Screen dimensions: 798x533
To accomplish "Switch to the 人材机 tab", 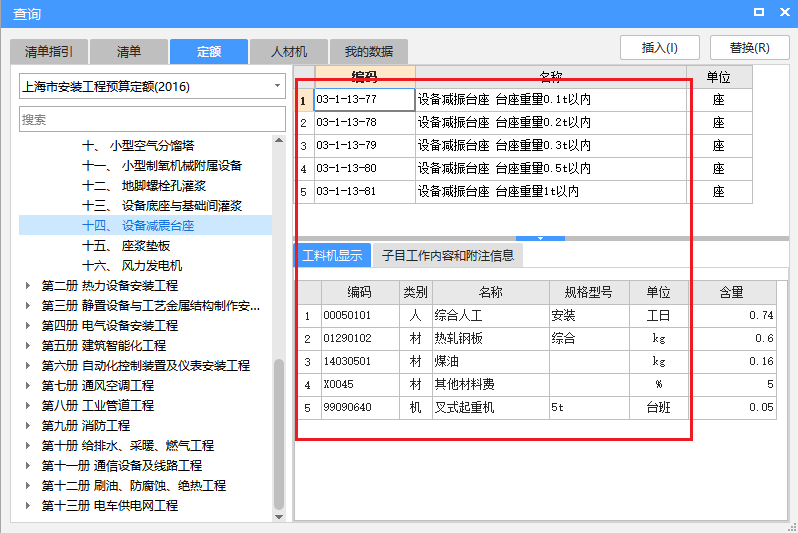I will coord(289,51).
